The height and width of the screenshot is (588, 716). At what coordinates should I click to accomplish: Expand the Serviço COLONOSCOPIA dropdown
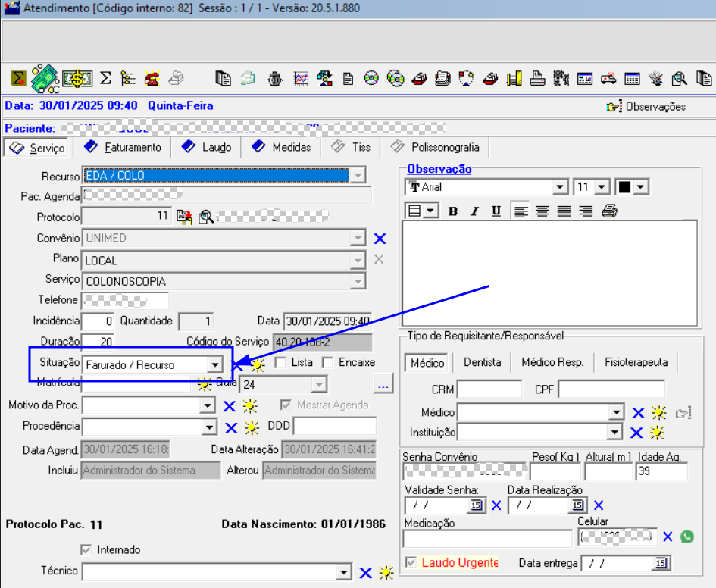click(x=358, y=281)
